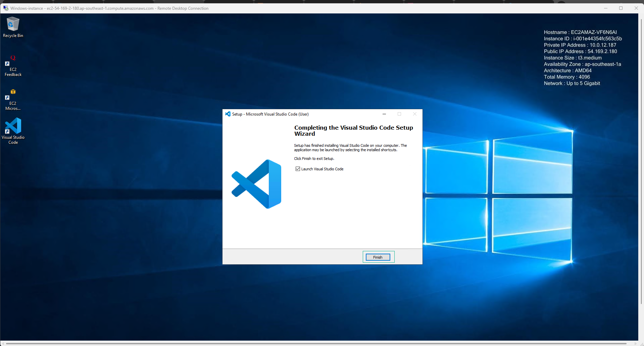Select the EC2 Feedback desktop shortcut
Screen dimensions: 644x346
pyautogui.click(x=13, y=66)
